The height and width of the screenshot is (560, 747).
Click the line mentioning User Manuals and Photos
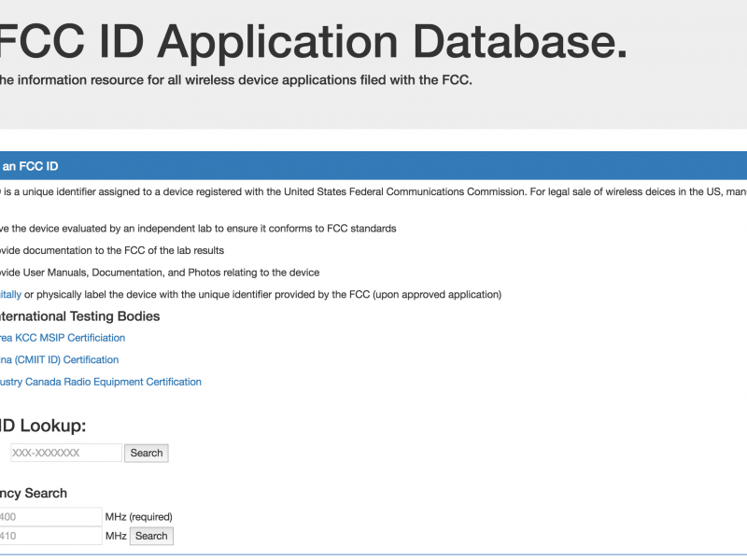160,273
